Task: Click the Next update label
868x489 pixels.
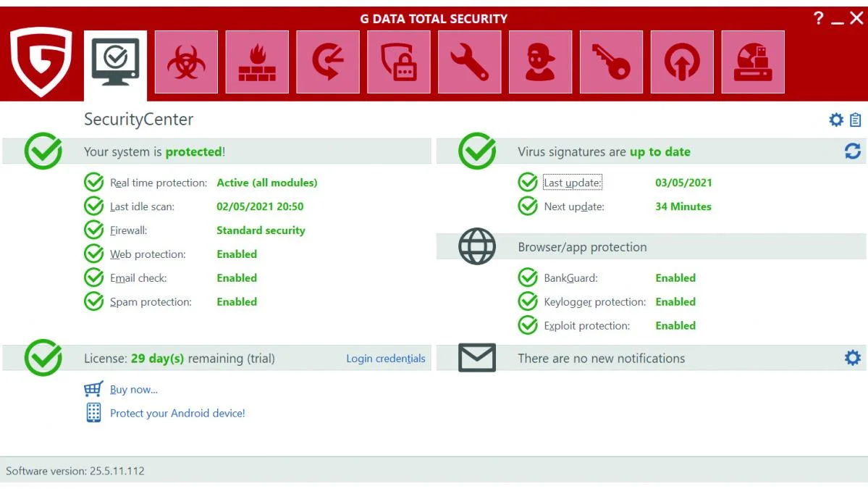Action: tap(574, 206)
